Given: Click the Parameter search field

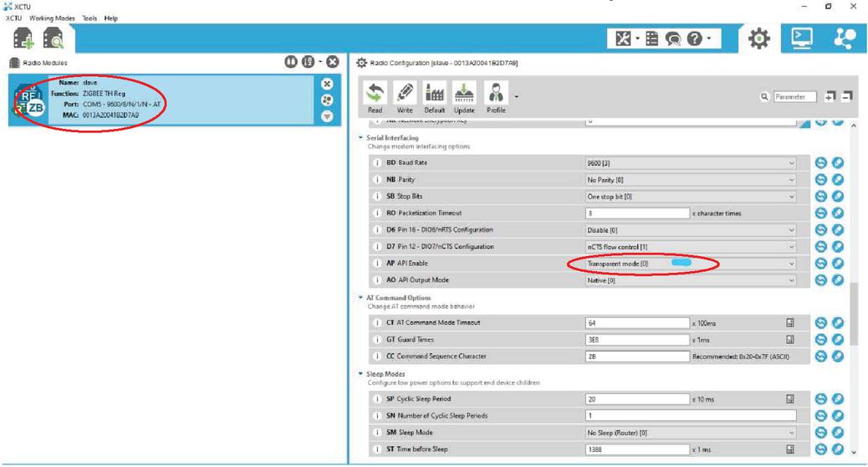Looking at the screenshot, I should coord(794,97).
